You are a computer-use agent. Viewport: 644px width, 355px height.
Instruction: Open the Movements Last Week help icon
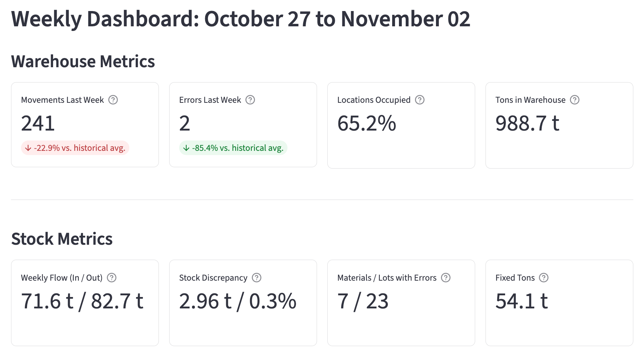pyautogui.click(x=113, y=100)
